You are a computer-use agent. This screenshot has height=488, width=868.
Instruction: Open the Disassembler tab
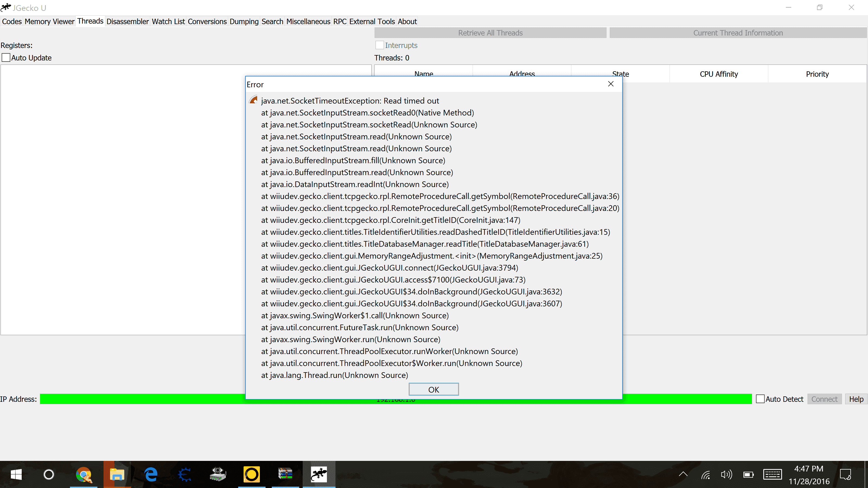(x=128, y=22)
